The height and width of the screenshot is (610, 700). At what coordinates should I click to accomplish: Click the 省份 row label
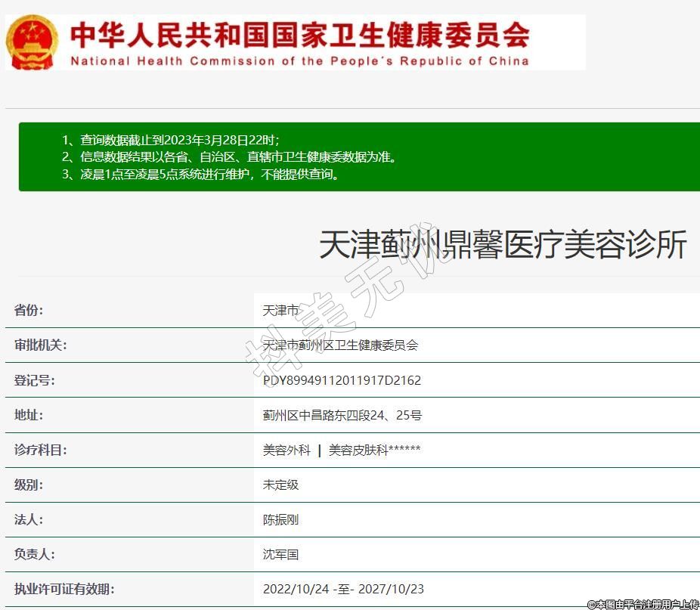click(29, 311)
